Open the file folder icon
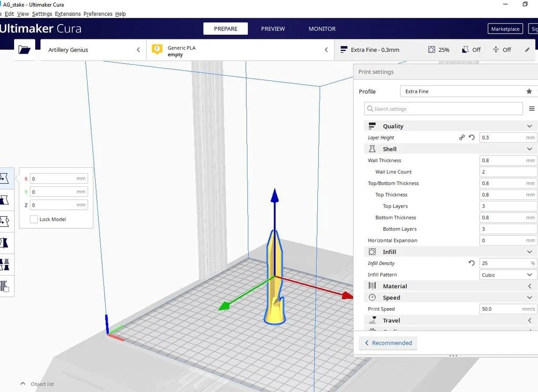This screenshot has height=392, width=538. tap(24, 50)
